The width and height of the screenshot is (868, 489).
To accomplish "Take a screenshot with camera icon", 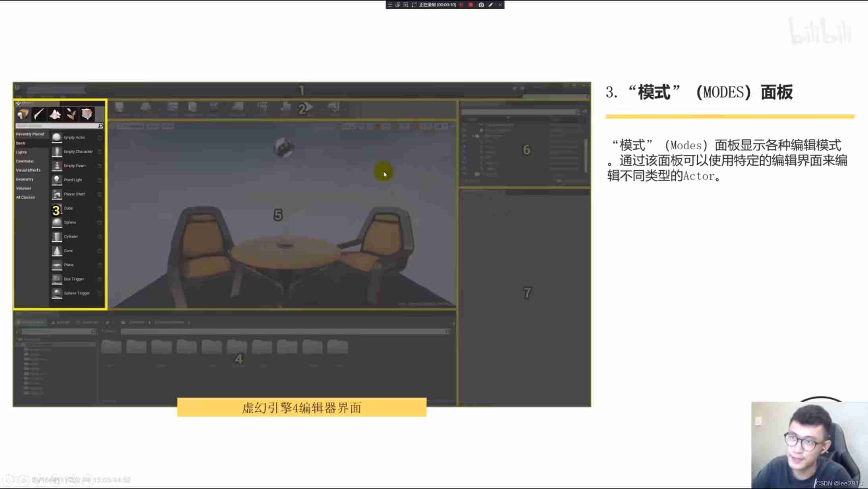I will coord(481,5).
